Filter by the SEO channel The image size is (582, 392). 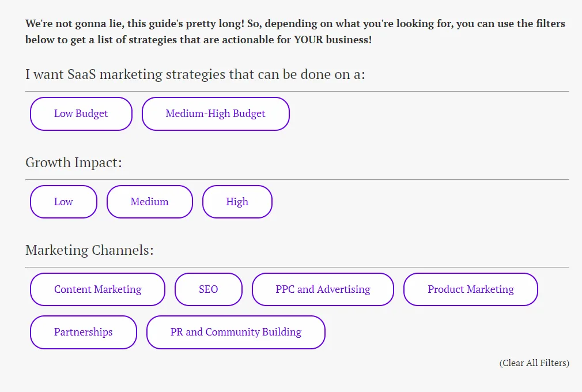(x=208, y=289)
